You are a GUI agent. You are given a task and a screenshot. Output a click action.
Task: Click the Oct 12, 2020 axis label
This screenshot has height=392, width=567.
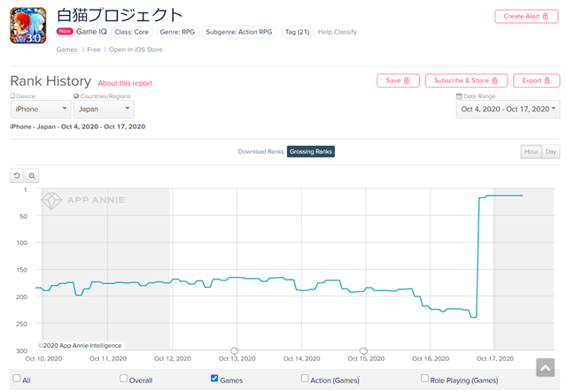[173, 358]
